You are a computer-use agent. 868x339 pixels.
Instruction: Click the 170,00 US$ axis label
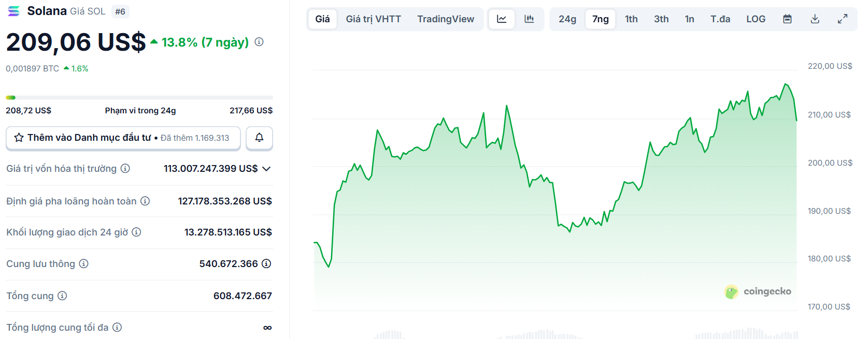[x=829, y=307]
